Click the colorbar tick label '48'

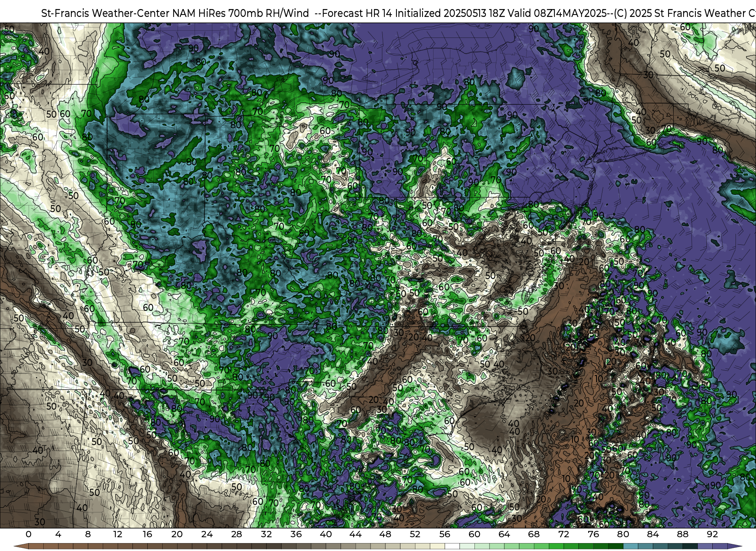coord(385,534)
